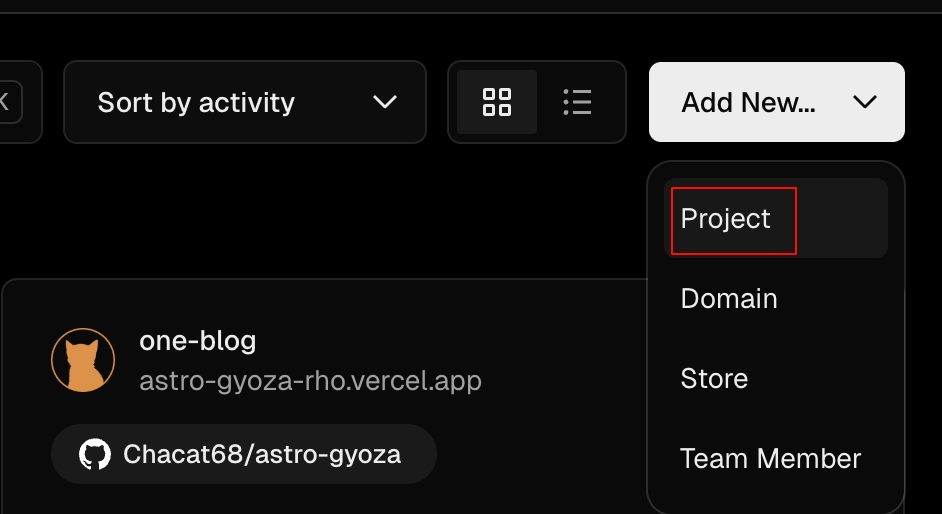Click empty space inside the view switcher group

[622, 102]
